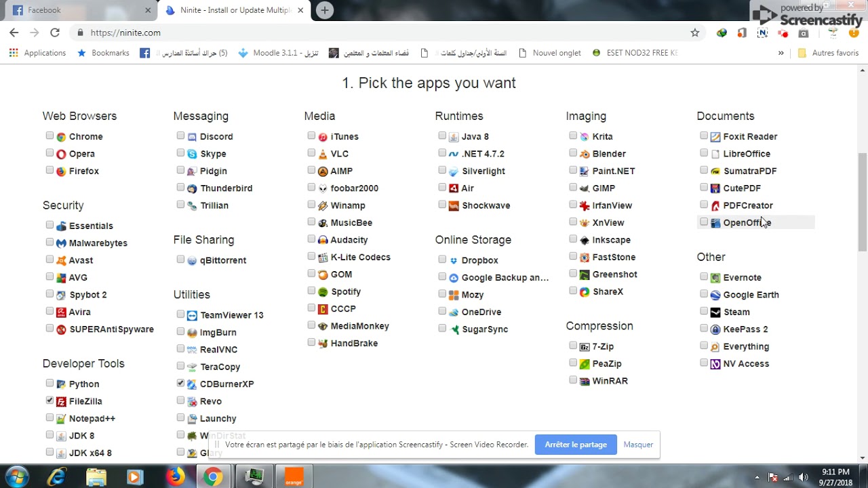Click the Firefox icon in Web Browsers
Viewport: 868px width, 488px height.
[x=61, y=171]
